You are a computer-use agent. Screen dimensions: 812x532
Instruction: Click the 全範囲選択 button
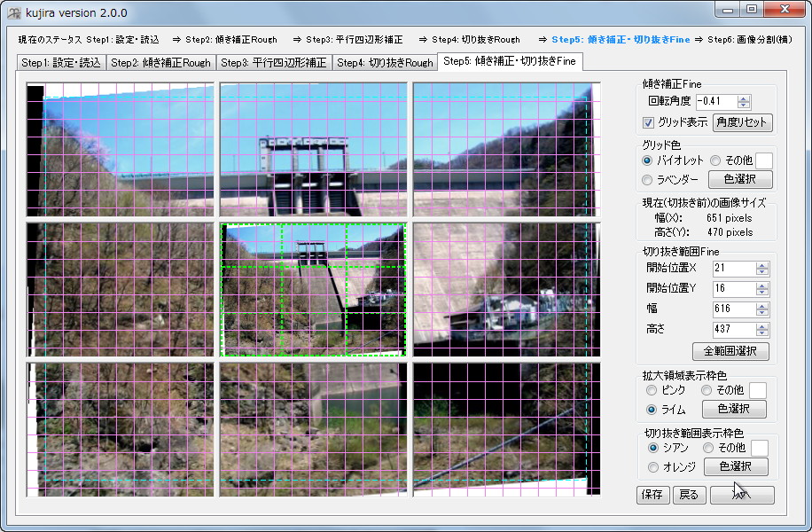coord(730,351)
